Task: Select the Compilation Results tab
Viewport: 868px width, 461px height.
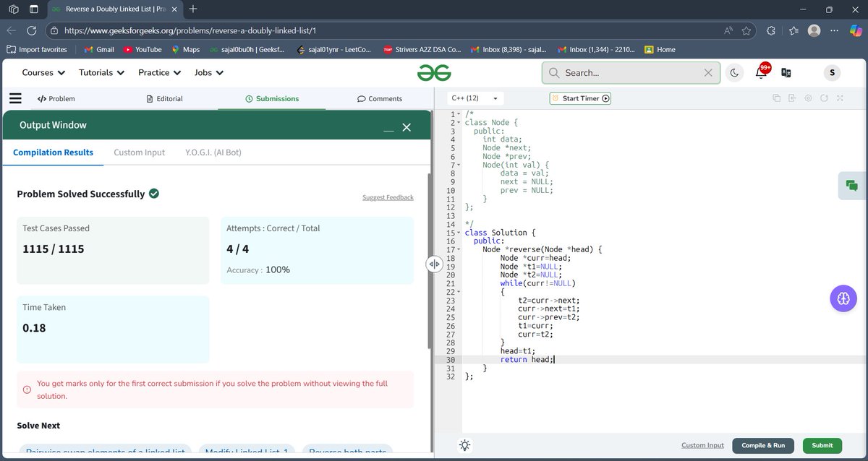Action: (x=53, y=152)
